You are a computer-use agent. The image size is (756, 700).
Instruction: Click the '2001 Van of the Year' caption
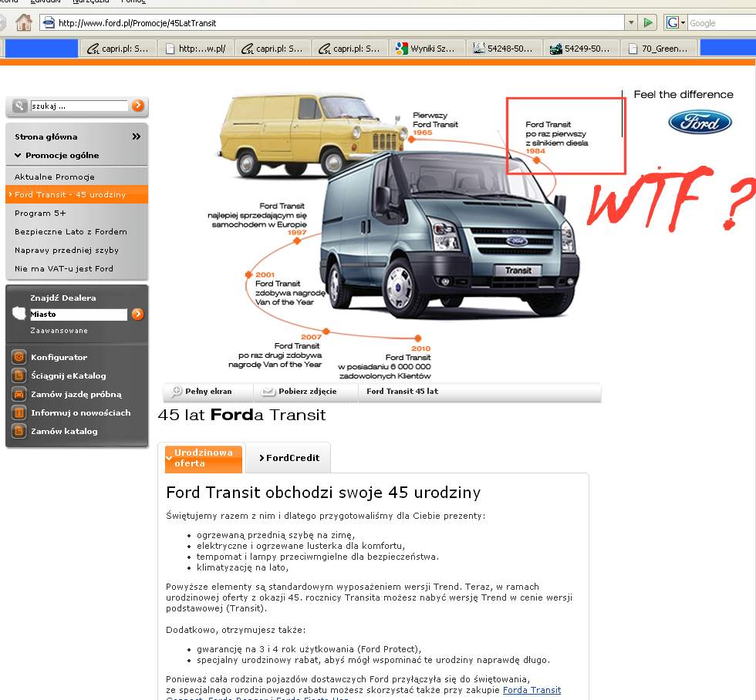290,288
